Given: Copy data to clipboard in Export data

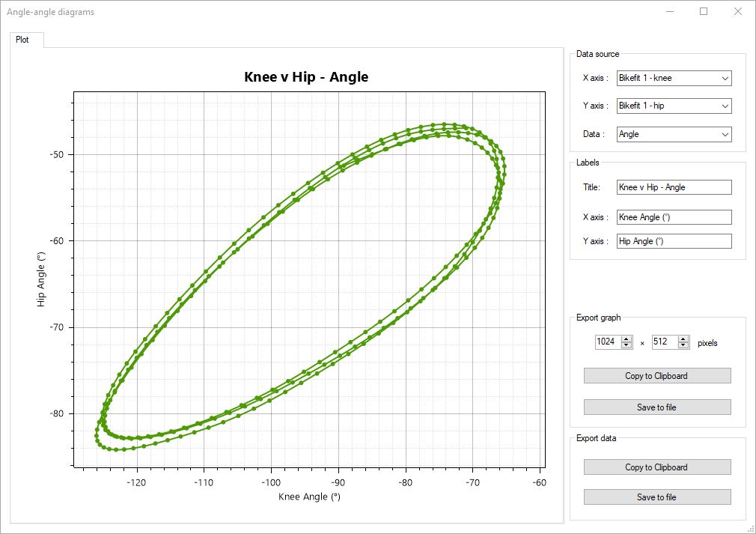Looking at the screenshot, I should (x=656, y=467).
